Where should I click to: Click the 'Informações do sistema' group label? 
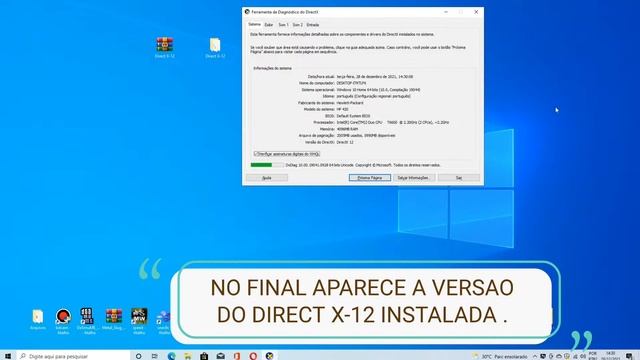273,68
